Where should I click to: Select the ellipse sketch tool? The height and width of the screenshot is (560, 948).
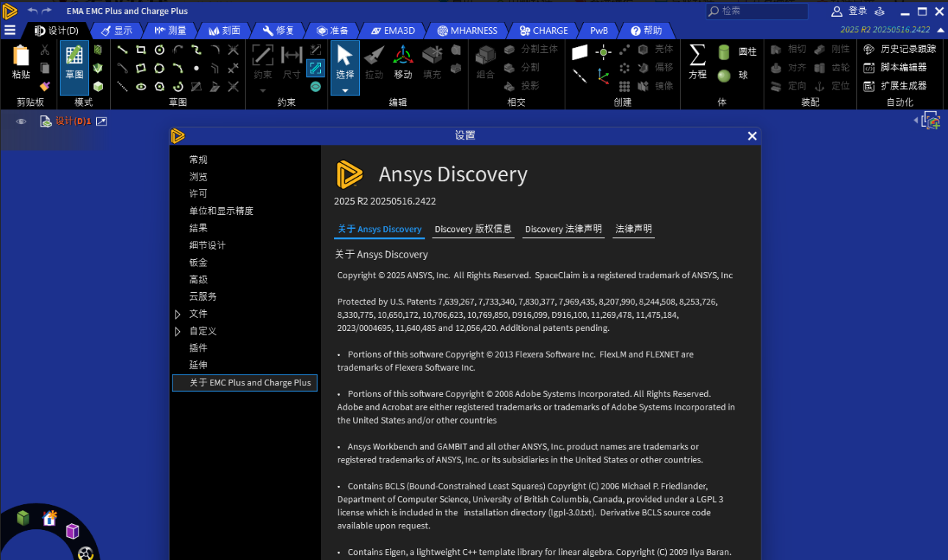(x=141, y=86)
